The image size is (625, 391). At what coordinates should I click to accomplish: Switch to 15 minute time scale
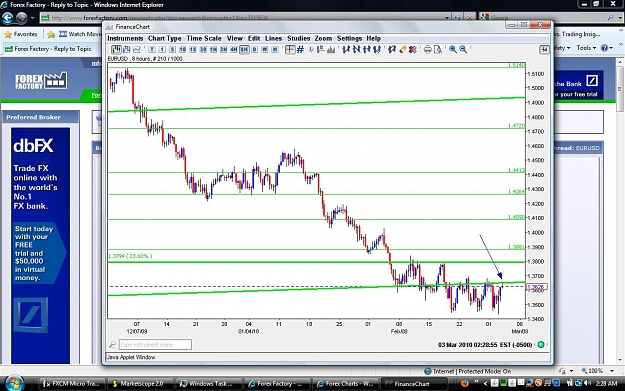point(193,49)
